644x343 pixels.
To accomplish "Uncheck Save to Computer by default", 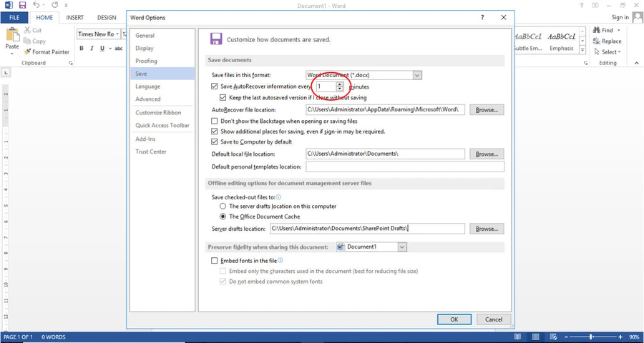I will coord(214,142).
